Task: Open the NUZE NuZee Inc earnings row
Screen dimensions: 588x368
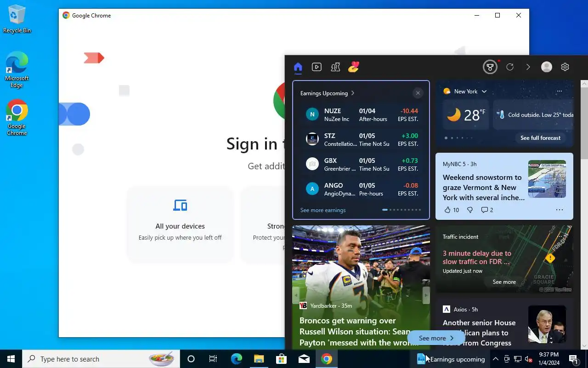Action: (x=361, y=115)
